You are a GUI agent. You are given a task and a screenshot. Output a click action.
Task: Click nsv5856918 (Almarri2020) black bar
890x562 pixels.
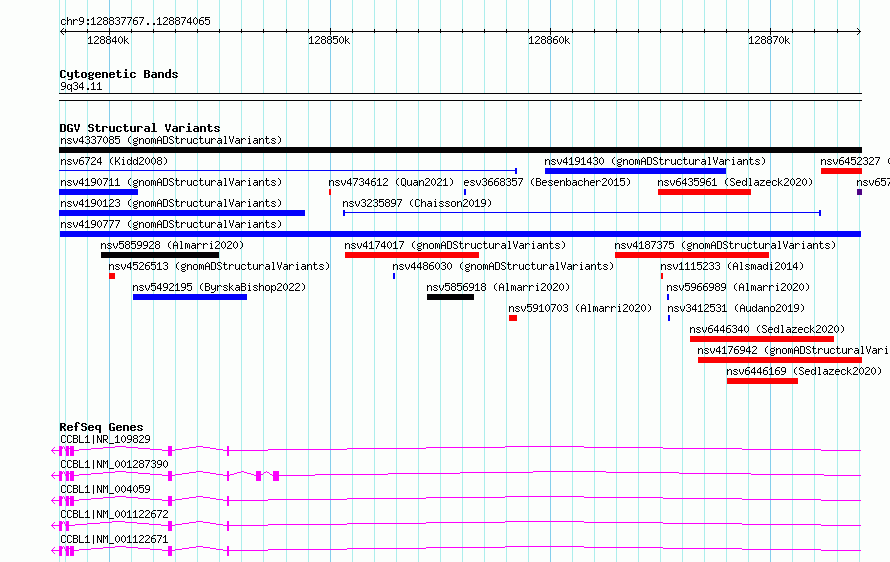pyautogui.click(x=451, y=297)
